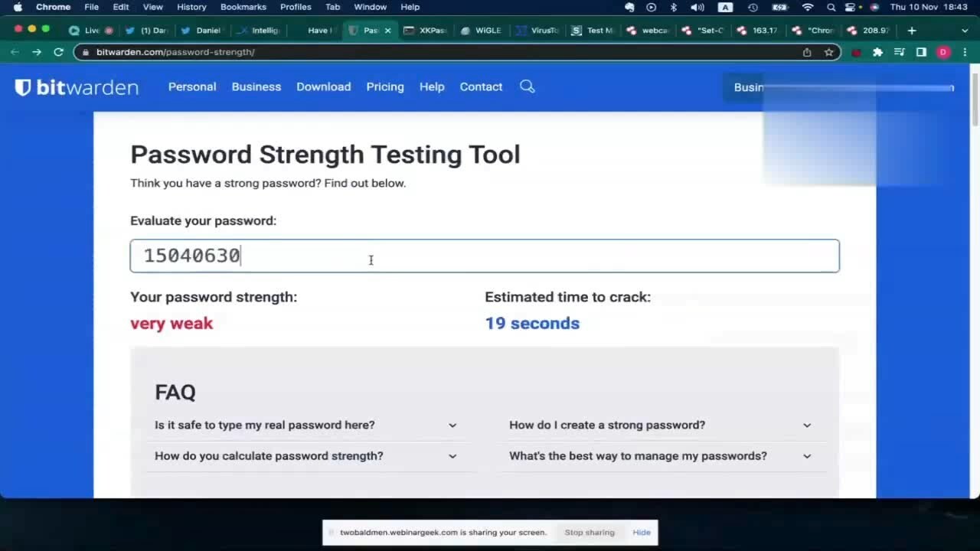Expand 'Is it safe to type my real password here?'
The image size is (980, 551).
[306, 425]
